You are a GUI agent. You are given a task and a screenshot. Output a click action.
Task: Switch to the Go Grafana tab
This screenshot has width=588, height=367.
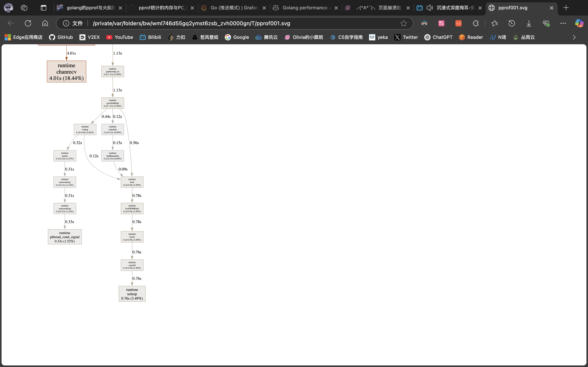click(x=233, y=8)
